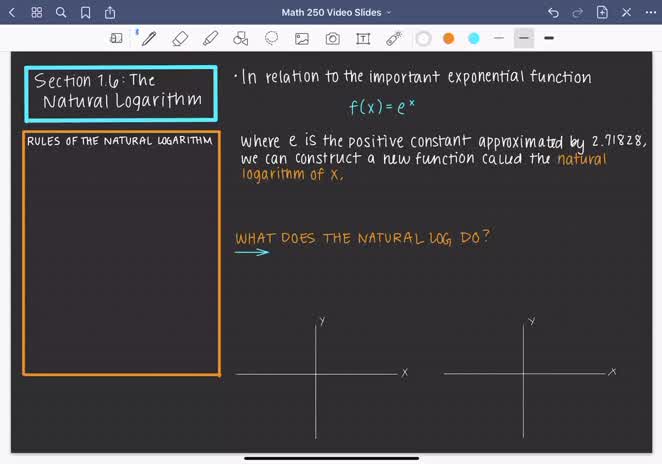The width and height of the screenshot is (662, 464).
Task: Open search in the document
Action: [61, 12]
